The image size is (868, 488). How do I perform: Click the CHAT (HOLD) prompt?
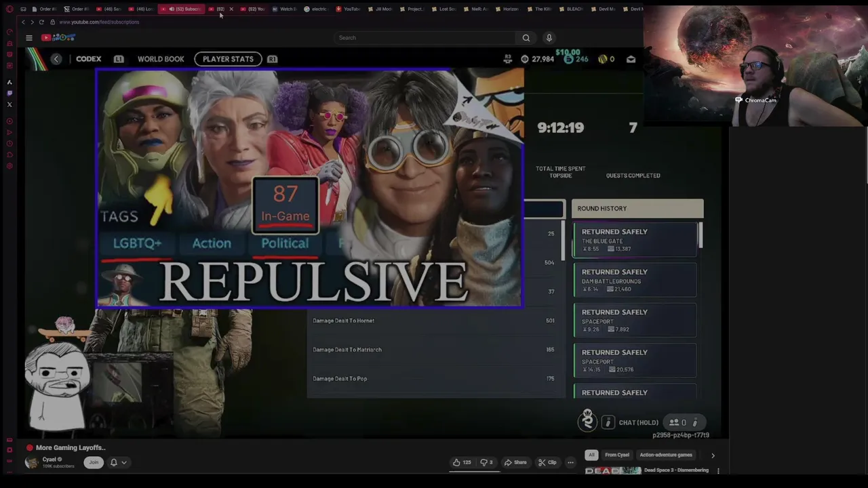point(638,423)
